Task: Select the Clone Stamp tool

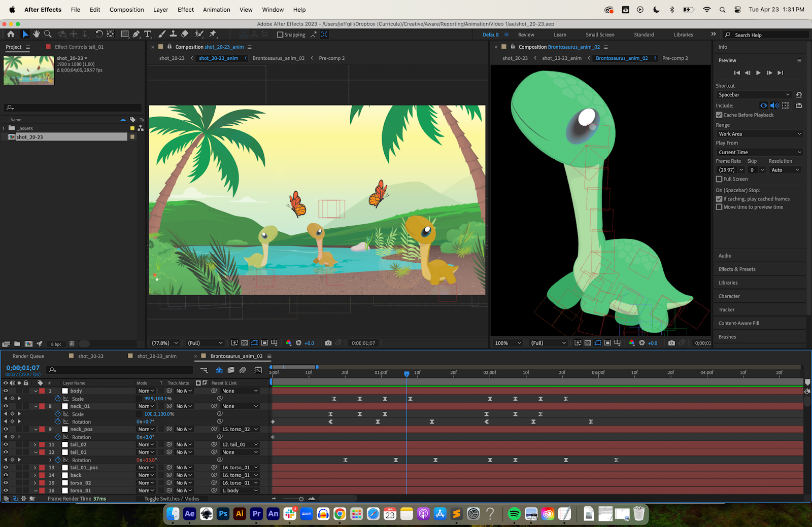Action: (173, 34)
